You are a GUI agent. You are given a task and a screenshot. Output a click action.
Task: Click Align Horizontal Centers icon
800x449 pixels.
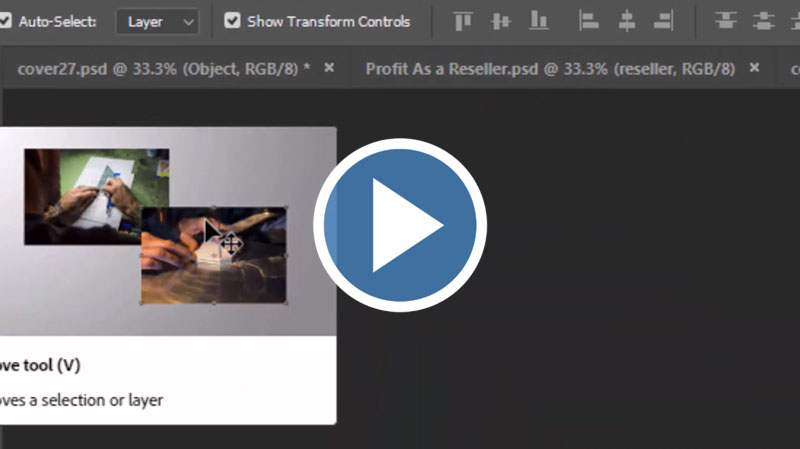(x=627, y=20)
